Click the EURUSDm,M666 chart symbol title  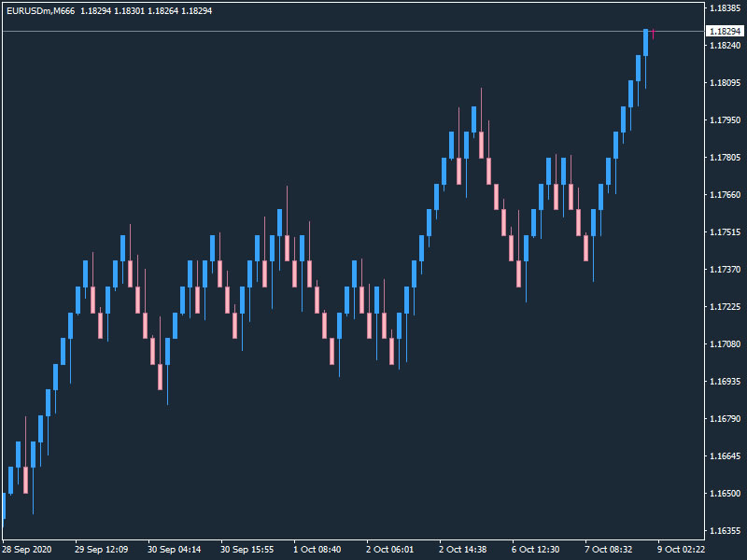(x=40, y=11)
